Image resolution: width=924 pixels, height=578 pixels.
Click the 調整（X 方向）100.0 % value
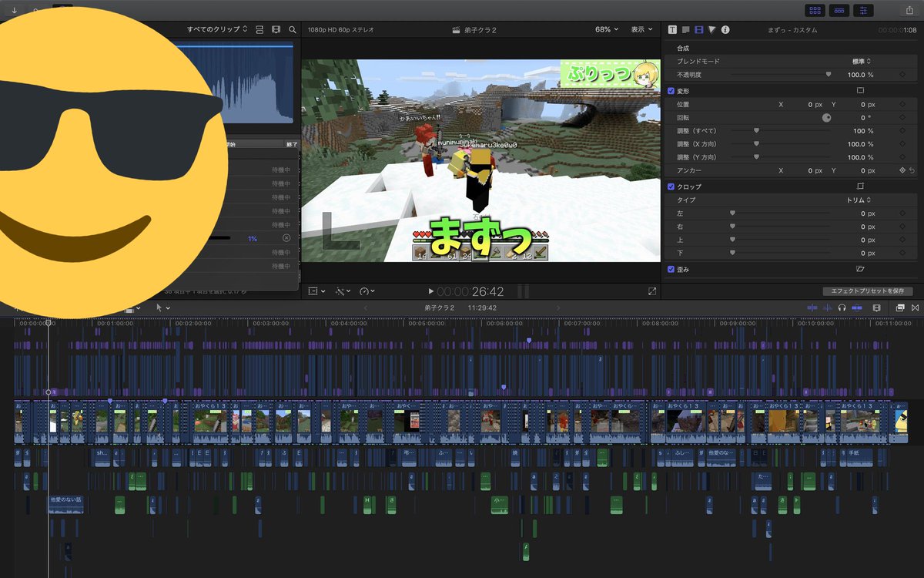pyautogui.click(x=860, y=144)
